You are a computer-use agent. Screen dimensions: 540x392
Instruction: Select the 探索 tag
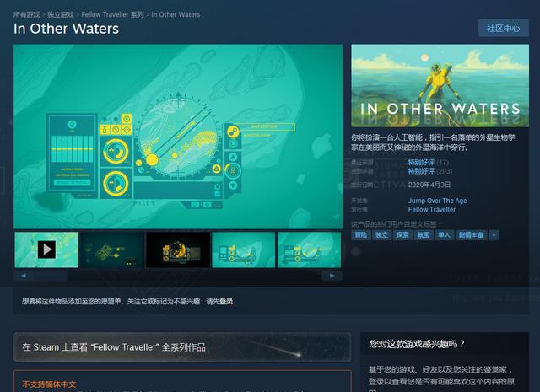tap(402, 235)
